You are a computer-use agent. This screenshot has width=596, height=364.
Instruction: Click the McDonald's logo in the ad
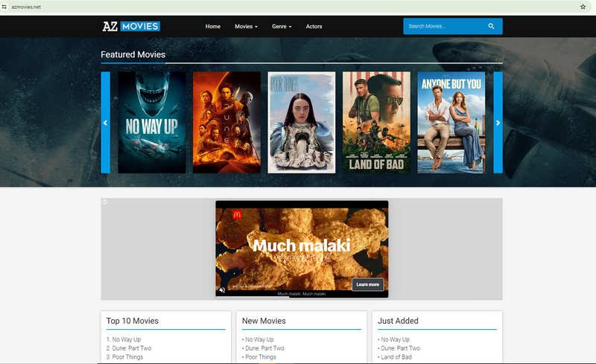pos(237,214)
